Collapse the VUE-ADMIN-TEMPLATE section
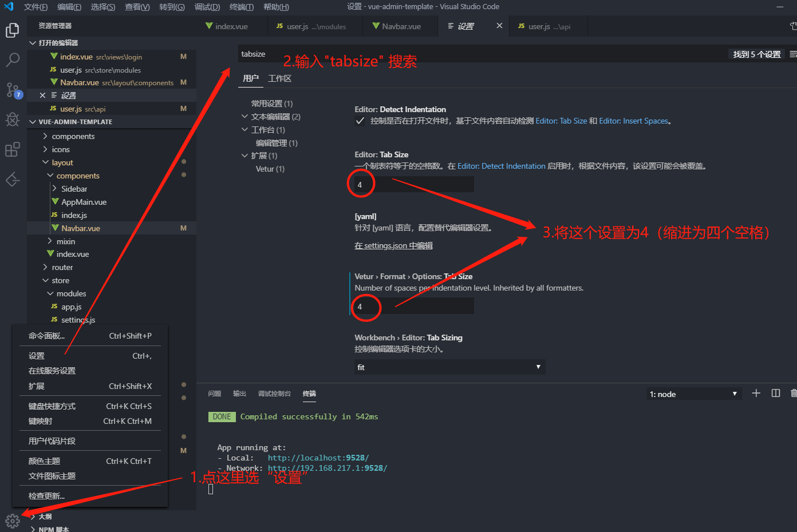 33,122
